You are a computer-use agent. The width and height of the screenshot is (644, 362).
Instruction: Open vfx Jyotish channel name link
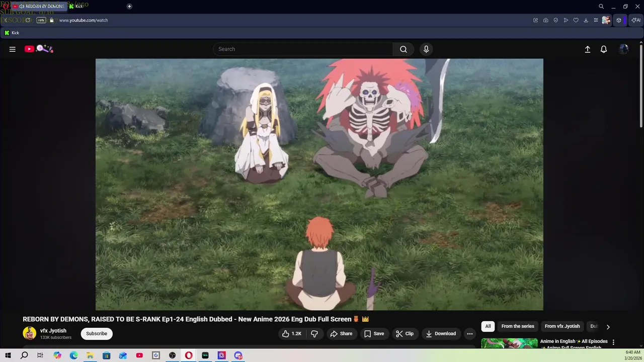click(x=53, y=331)
